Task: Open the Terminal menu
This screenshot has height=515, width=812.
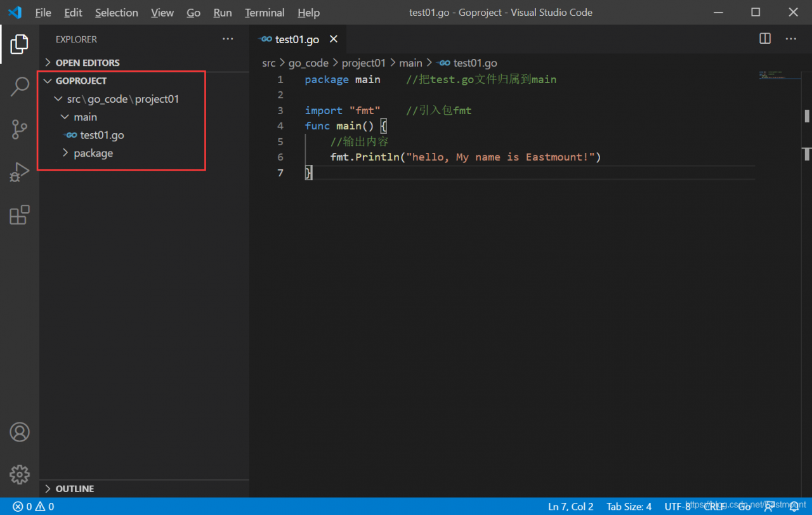Action: click(x=265, y=13)
